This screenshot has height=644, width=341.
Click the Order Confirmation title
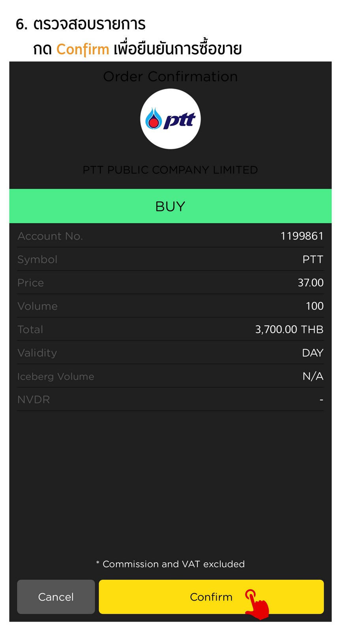pyautogui.click(x=170, y=77)
